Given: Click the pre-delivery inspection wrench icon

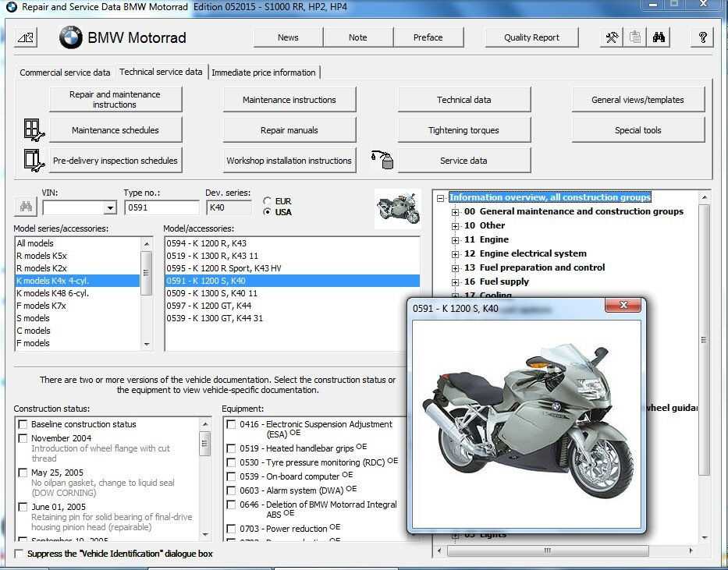Looking at the screenshot, I should point(34,161).
